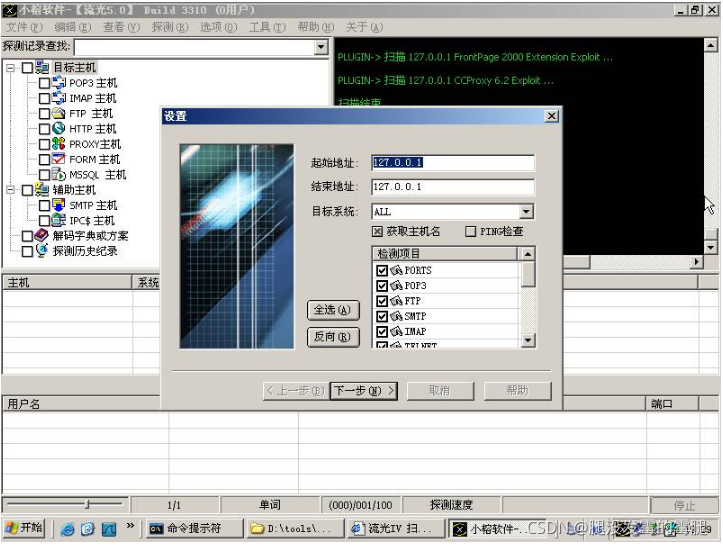The image size is (723, 545).
Task: Click the title bar application icon
Action: tap(9, 10)
